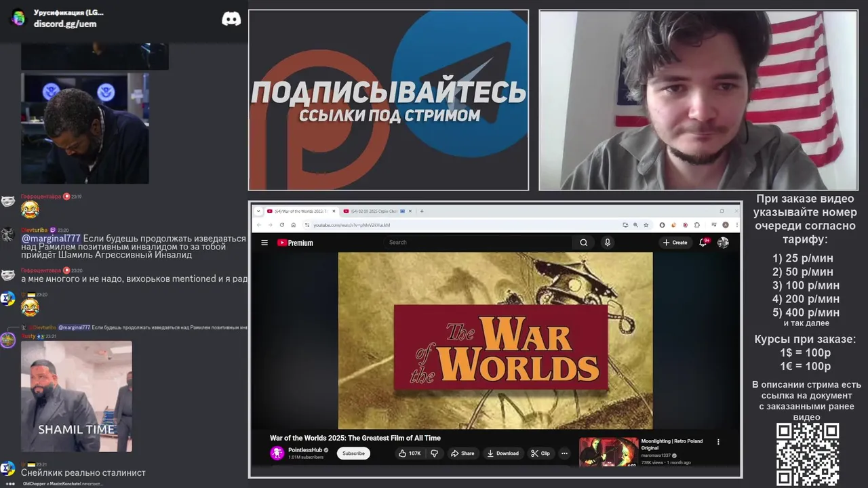
Task: Open PointlessHub channel name link
Action: click(x=304, y=450)
